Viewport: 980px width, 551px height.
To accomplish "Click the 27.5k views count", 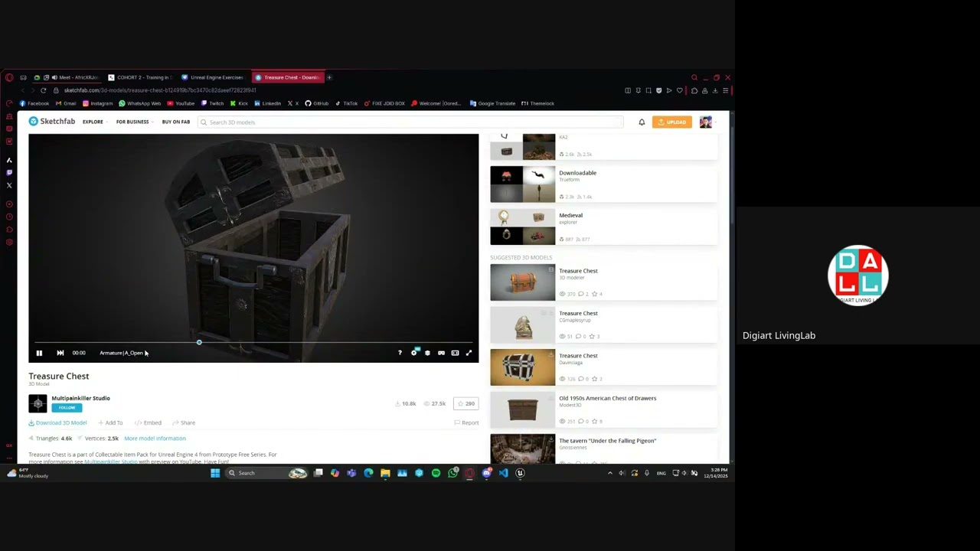I will pyautogui.click(x=434, y=403).
